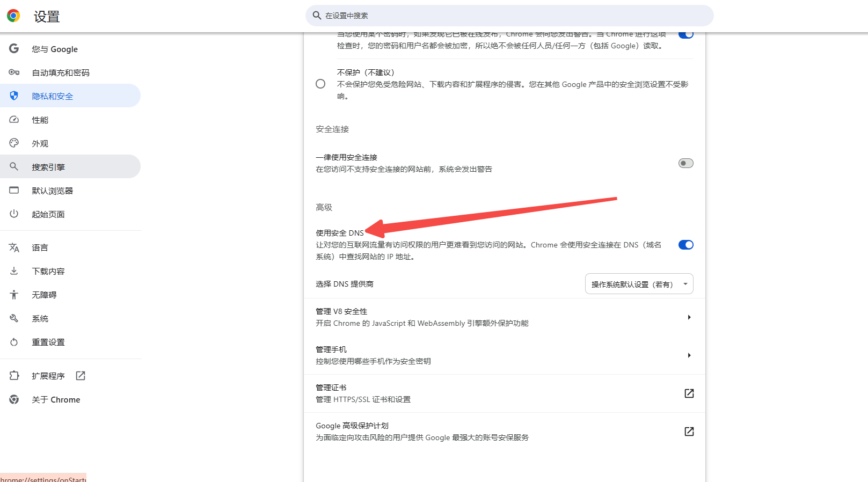Screen dimensions: 868x482
Task: Go to 无障碍 settings
Action: [70, 295]
